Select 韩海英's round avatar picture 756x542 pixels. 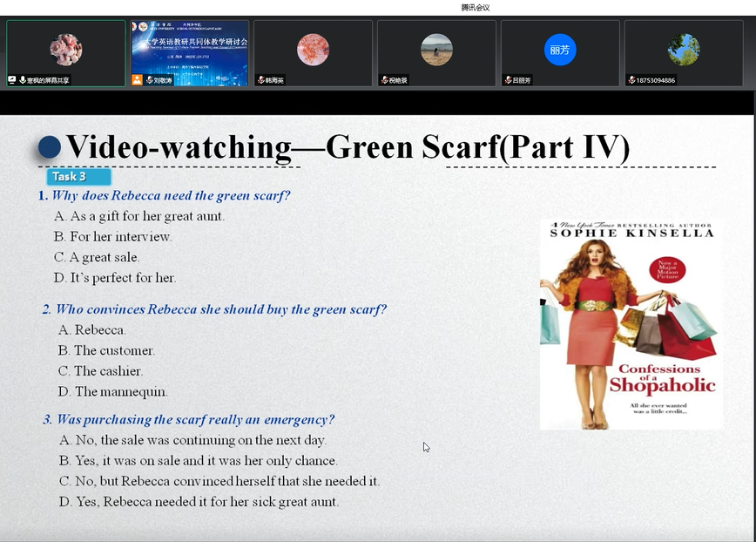point(313,50)
